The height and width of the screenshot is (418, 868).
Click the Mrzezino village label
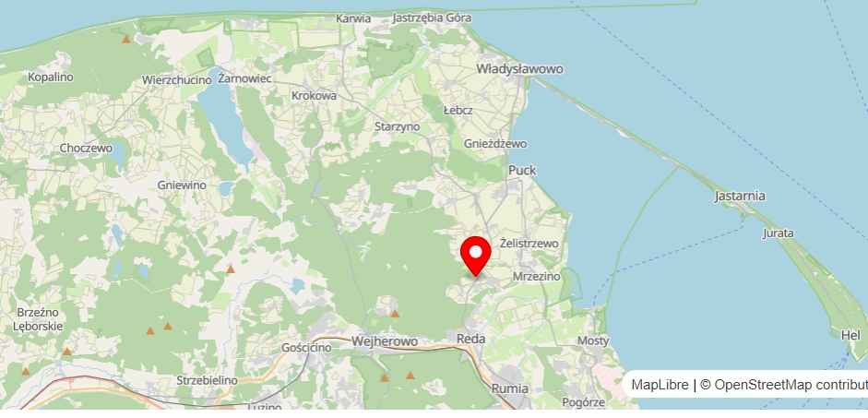pyautogui.click(x=537, y=276)
